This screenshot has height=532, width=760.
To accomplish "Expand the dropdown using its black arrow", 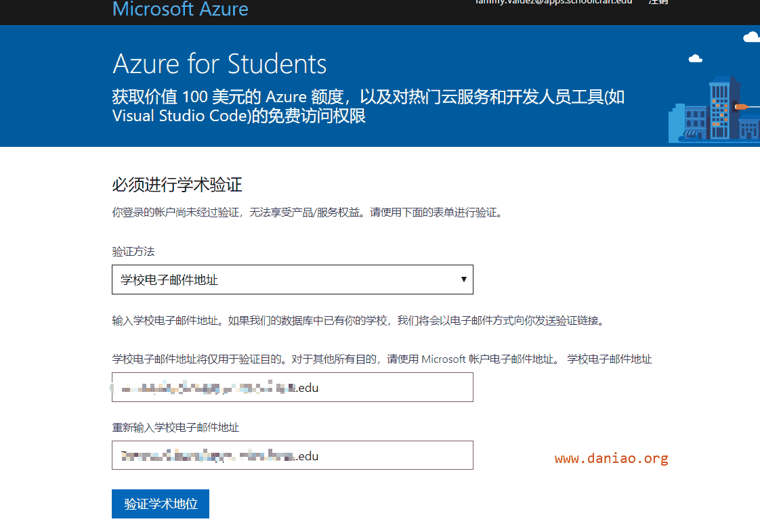I will pyautogui.click(x=464, y=279).
